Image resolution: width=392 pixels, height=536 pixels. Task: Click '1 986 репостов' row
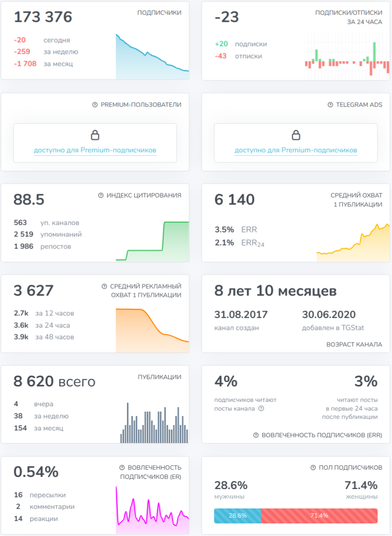[43, 246]
